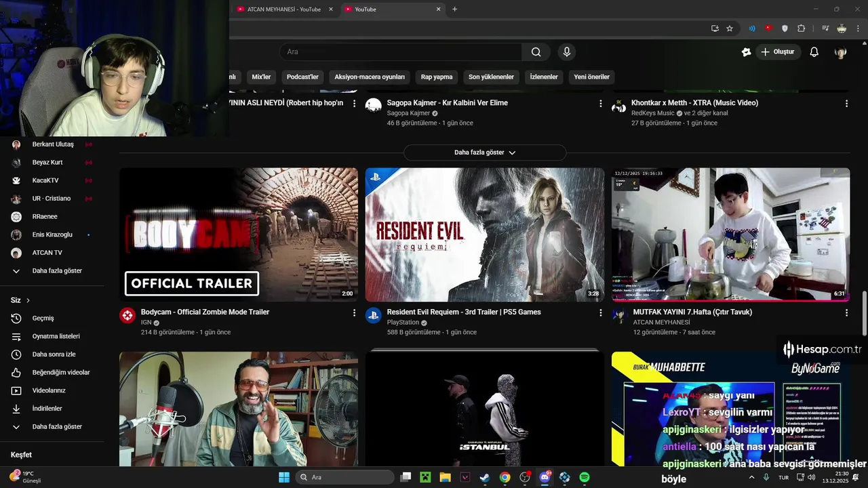Open the blue sound-wave extension icon

pos(752,28)
